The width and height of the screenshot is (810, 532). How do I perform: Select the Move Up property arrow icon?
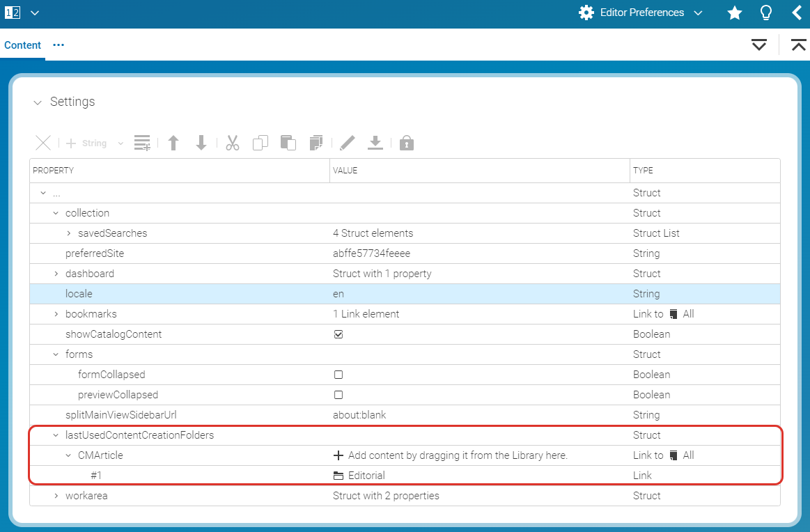tap(173, 142)
